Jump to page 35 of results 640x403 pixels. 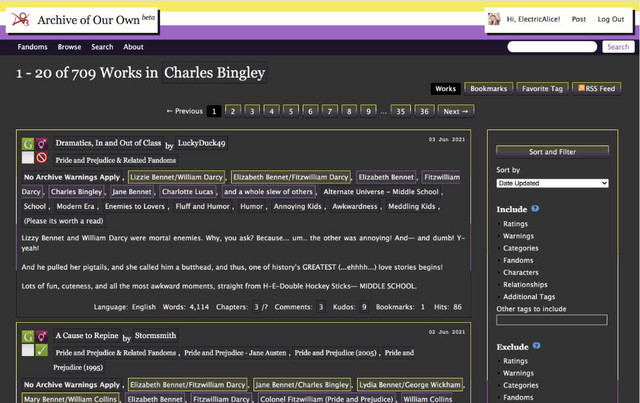coord(400,111)
